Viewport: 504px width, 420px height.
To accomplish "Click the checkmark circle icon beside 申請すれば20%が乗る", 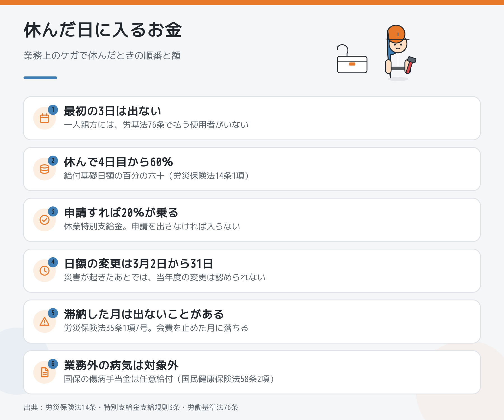I will (x=45, y=220).
